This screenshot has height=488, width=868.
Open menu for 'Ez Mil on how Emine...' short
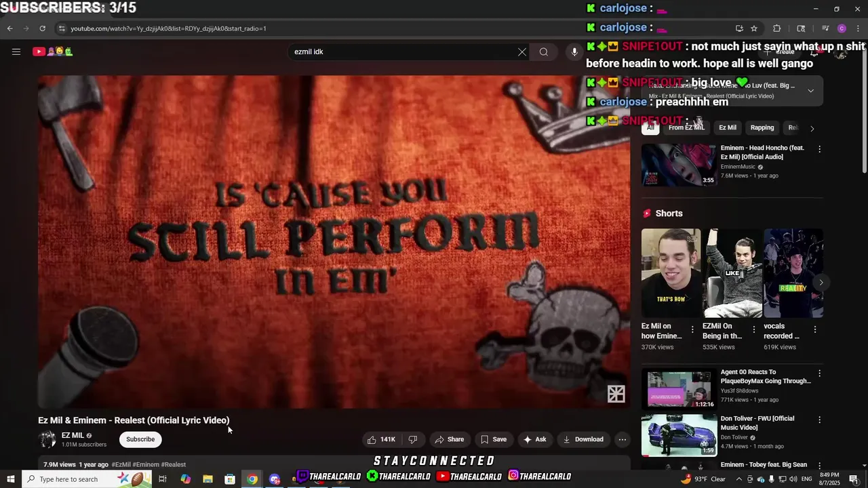692,329
